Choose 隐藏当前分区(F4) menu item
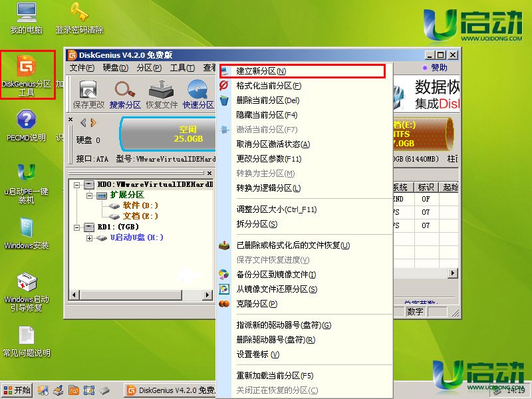The height and width of the screenshot is (399, 532). [305, 115]
